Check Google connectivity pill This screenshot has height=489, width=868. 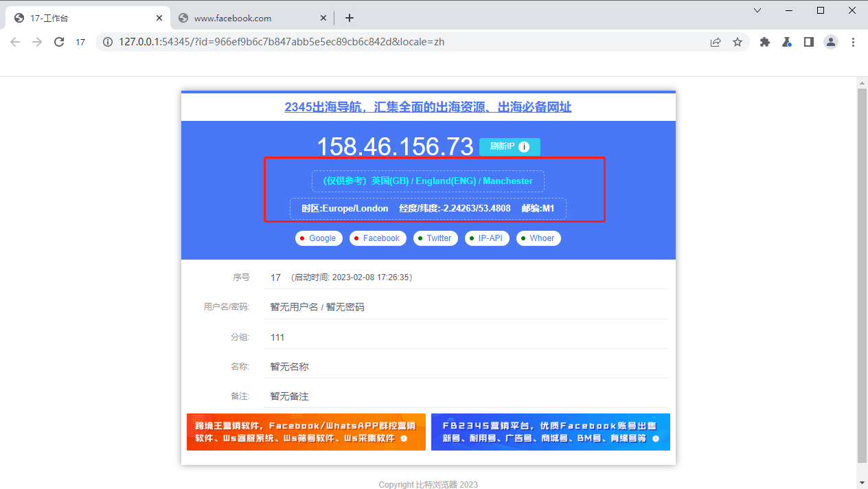[317, 238]
